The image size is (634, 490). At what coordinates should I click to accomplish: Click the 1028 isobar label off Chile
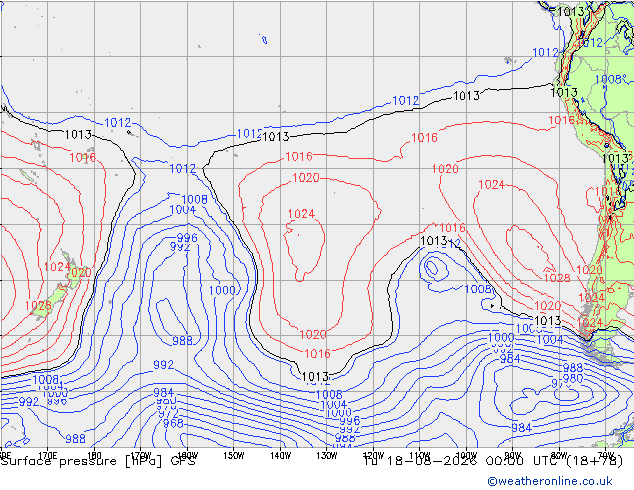[x=557, y=278]
